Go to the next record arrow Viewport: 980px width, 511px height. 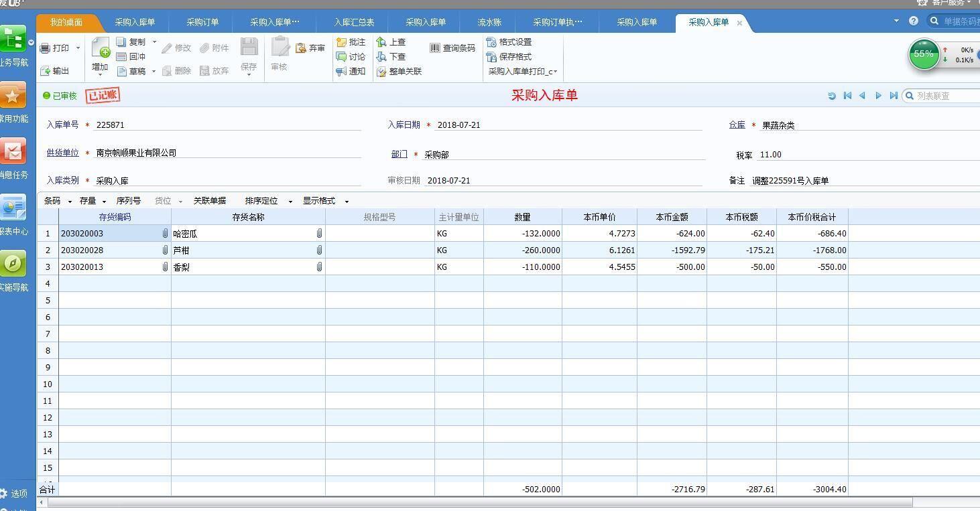click(878, 96)
